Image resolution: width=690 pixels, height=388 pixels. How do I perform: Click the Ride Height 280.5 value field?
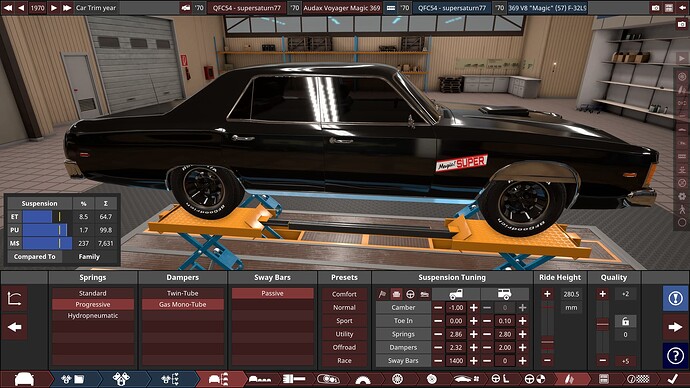(571, 294)
